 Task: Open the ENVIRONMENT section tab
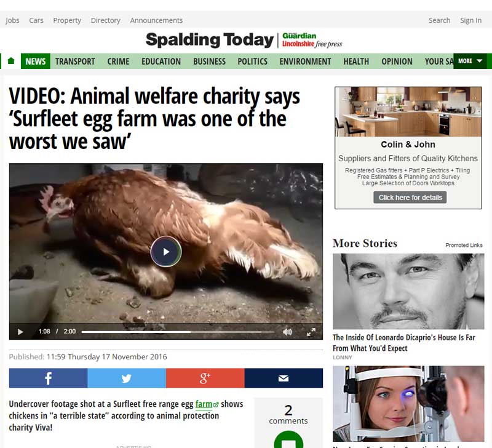[305, 61]
